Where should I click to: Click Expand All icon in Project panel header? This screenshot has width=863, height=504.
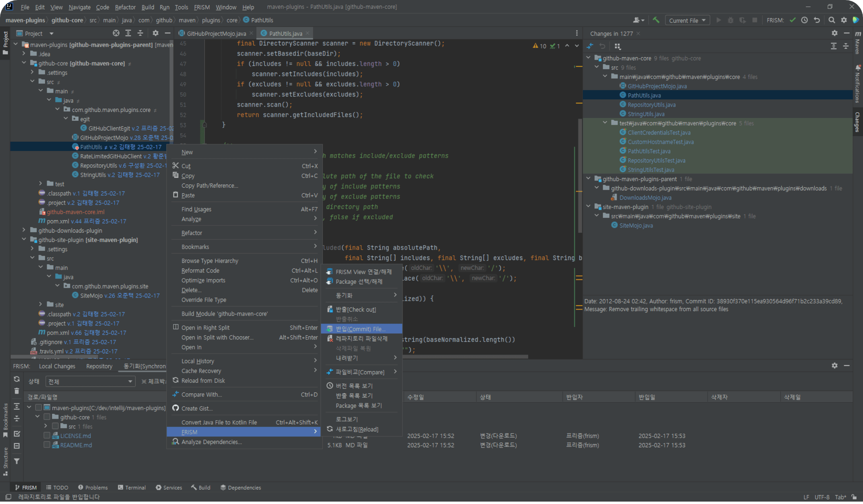click(128, 33)
